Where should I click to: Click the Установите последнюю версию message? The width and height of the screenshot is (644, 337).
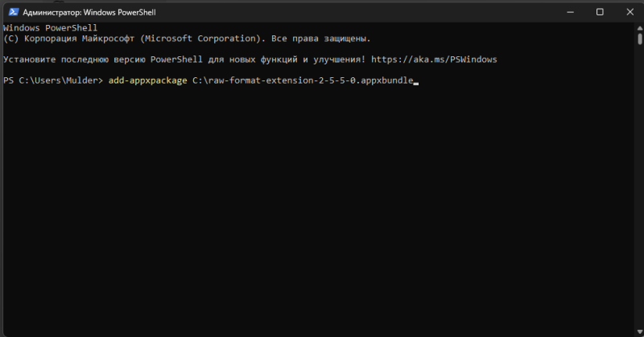80,60
